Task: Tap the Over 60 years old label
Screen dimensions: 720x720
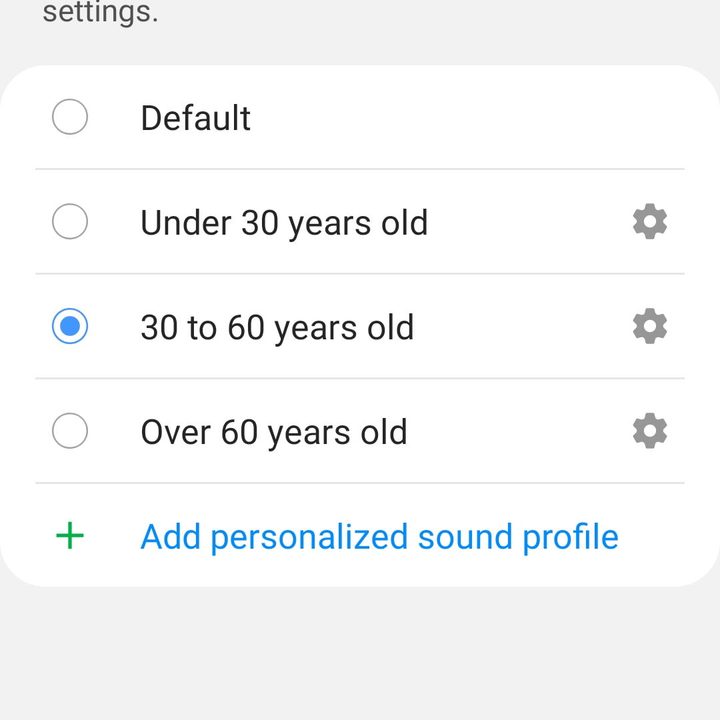Action: click(273, 432)
